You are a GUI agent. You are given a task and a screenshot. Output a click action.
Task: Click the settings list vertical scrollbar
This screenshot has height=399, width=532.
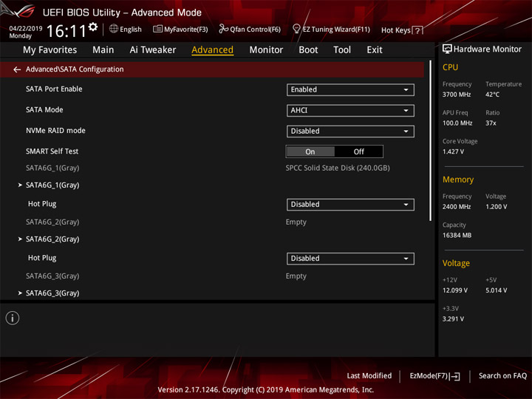(431, 141)
